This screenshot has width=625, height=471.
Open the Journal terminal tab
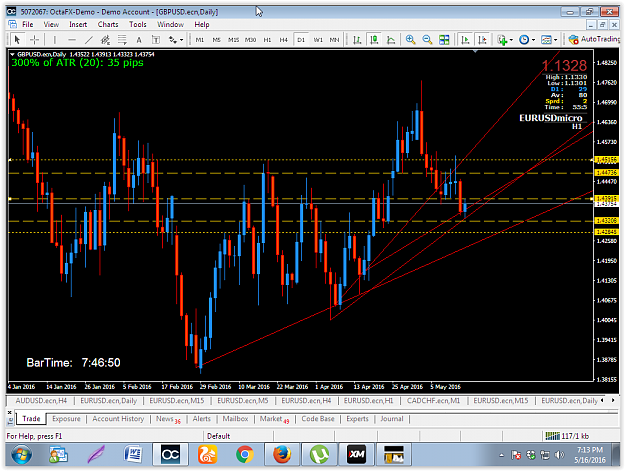coord(391,419)
